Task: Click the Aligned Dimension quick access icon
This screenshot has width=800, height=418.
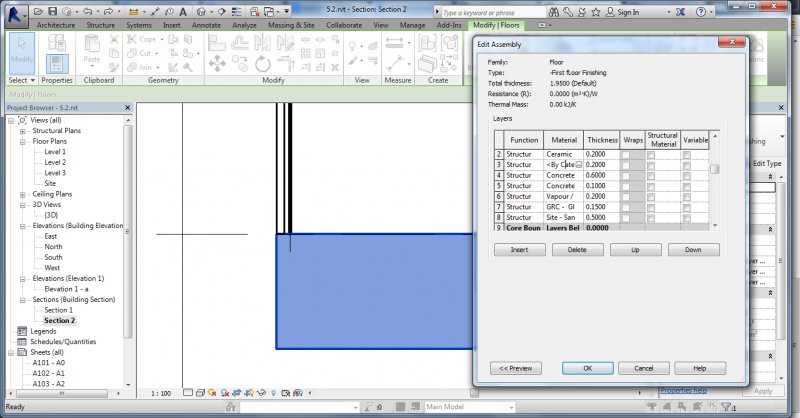Action: click(x=156, y=11)
